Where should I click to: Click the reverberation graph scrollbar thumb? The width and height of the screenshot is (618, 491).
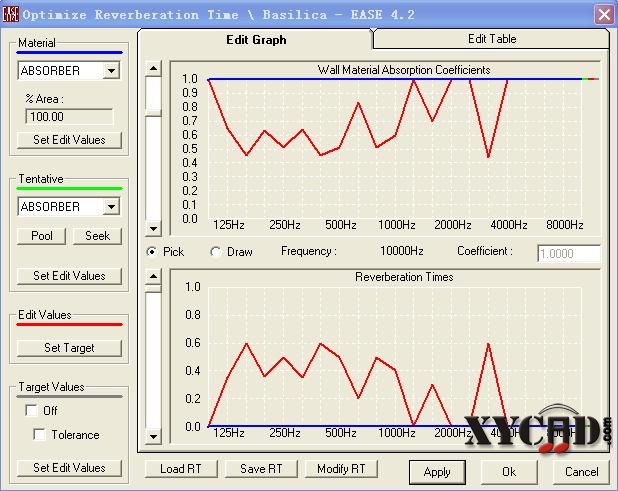[153, 288]
